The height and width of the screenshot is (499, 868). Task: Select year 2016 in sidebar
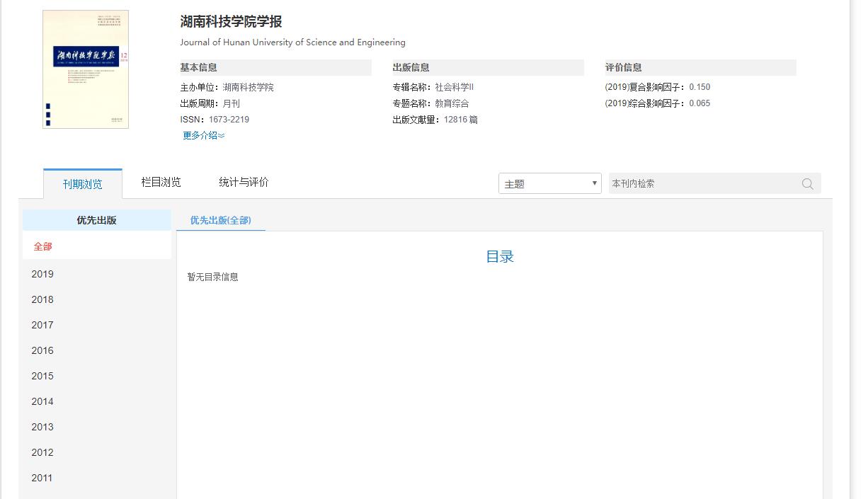pos(42,351)
